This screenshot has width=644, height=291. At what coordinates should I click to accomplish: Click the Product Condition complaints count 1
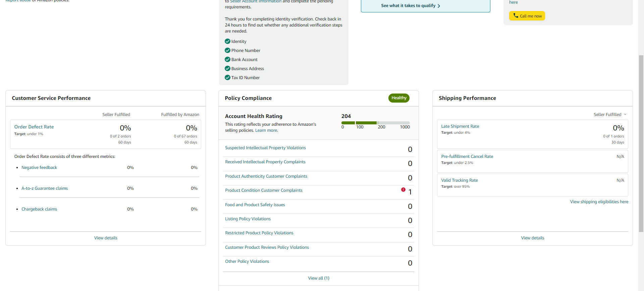[410, 192]
